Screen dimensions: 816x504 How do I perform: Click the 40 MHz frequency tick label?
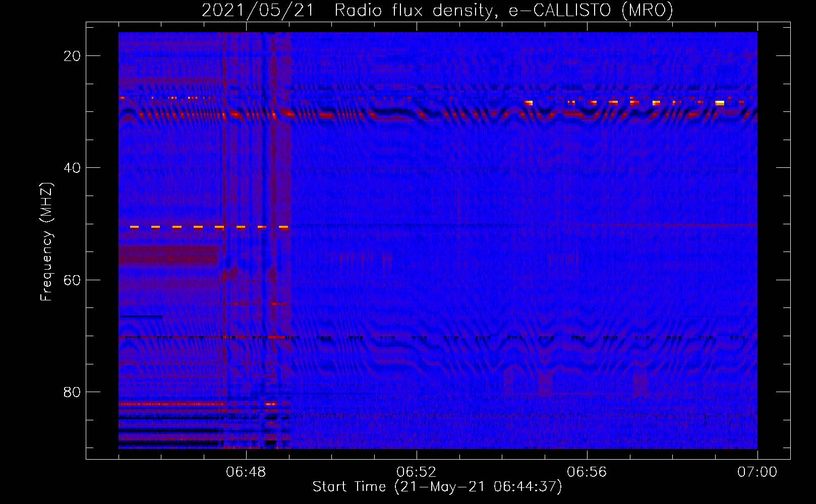pos(72,168)
